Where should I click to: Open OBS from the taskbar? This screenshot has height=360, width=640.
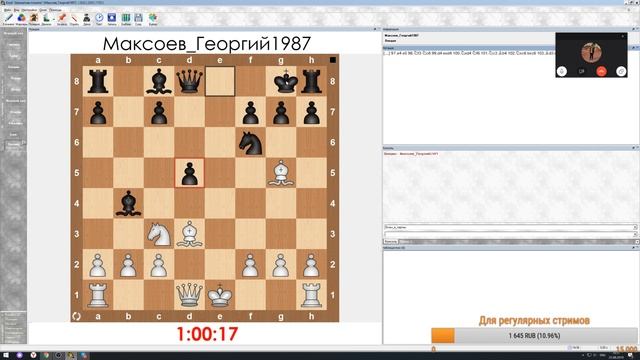[x=58, y=356]
